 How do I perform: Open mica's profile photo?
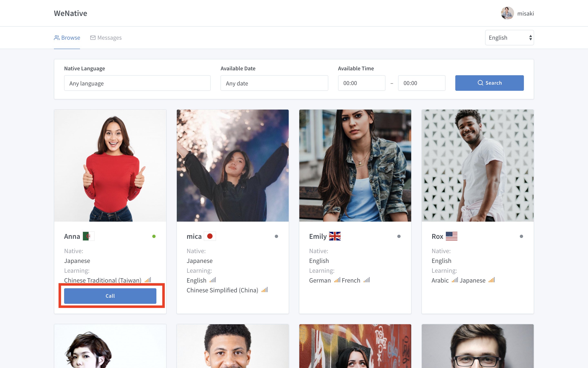coord(233,166)
